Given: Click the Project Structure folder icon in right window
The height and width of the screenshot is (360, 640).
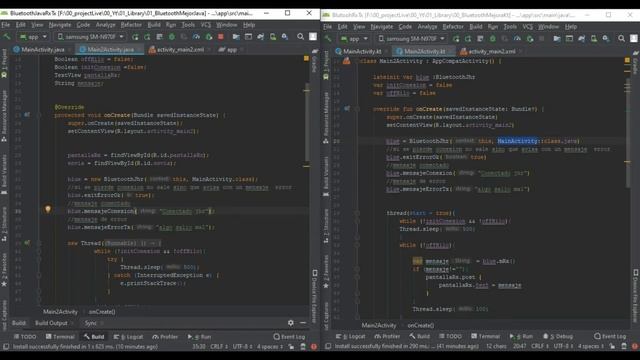Looking at the screenshot, I should [x=557, y=38].
